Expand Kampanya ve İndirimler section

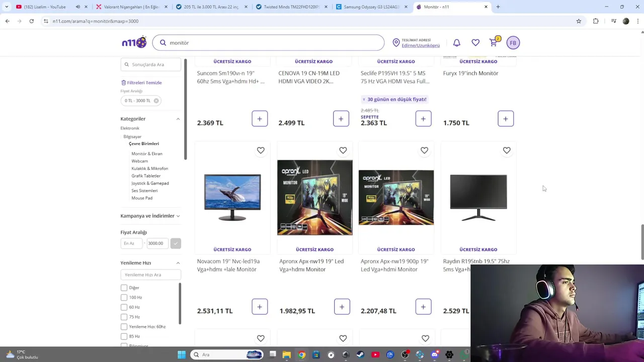tap(178, 216)
